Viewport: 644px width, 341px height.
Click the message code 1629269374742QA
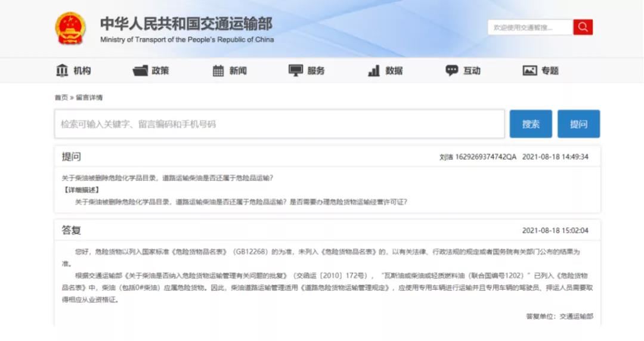(x=486, y=157)
